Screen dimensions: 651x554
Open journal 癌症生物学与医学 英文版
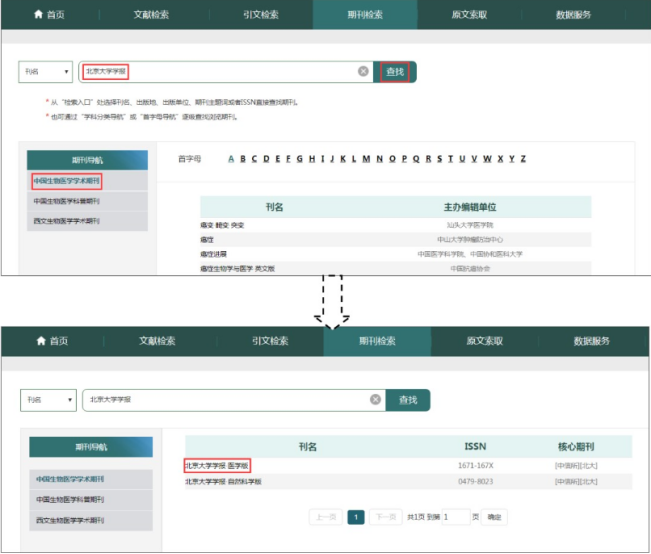point(237,269)
